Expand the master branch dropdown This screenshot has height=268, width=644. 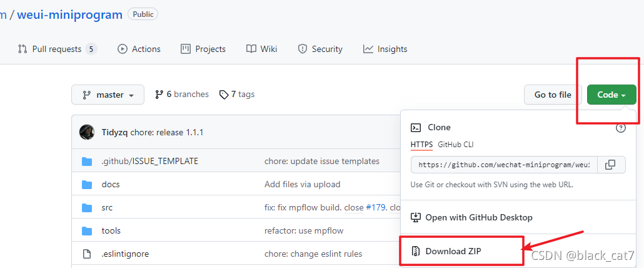[108, 95]
